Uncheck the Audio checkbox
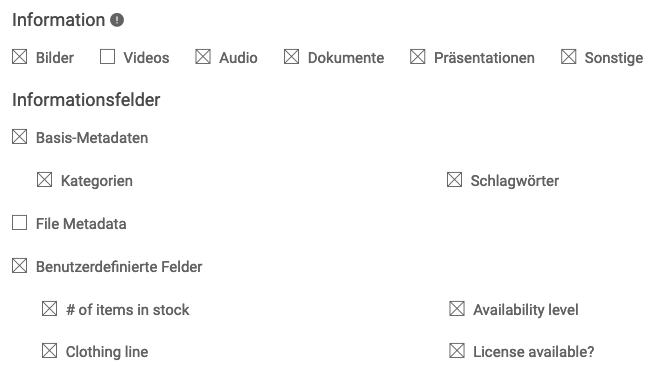Image resolution: width=657 pixels, height=371 pixels. click(x=203, y=57)
